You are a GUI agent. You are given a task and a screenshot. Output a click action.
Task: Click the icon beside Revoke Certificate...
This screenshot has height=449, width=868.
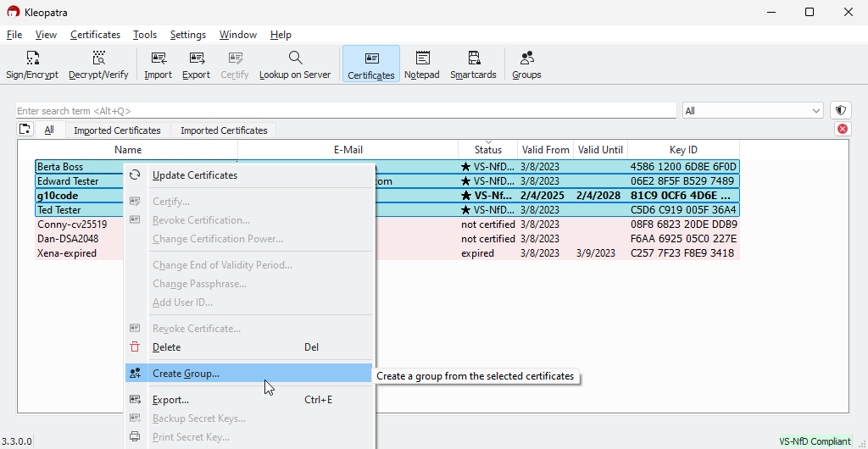click(135, 329)
